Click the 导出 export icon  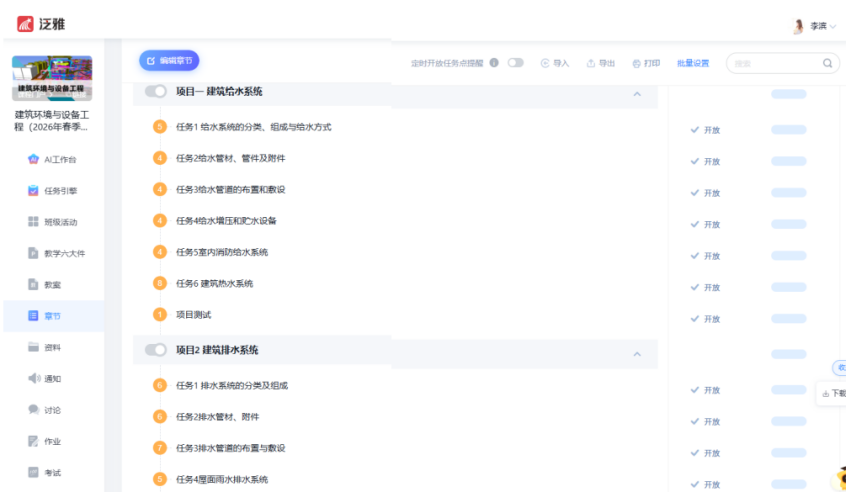tap(591, 63)
